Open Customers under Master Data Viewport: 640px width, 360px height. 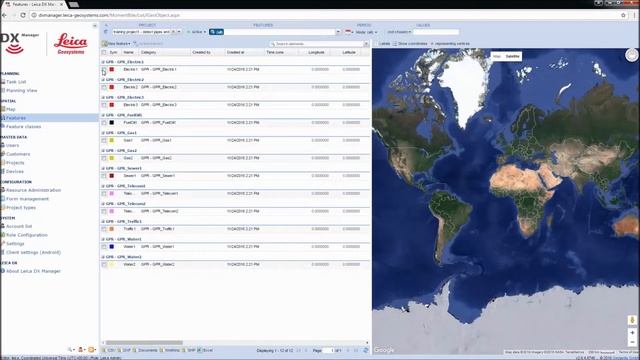click(18, 154)
